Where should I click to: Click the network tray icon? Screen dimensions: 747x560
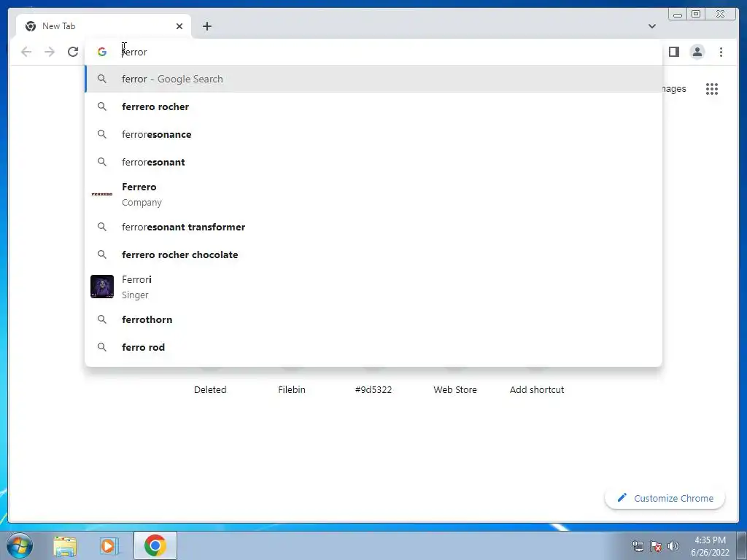coord(638,546)
